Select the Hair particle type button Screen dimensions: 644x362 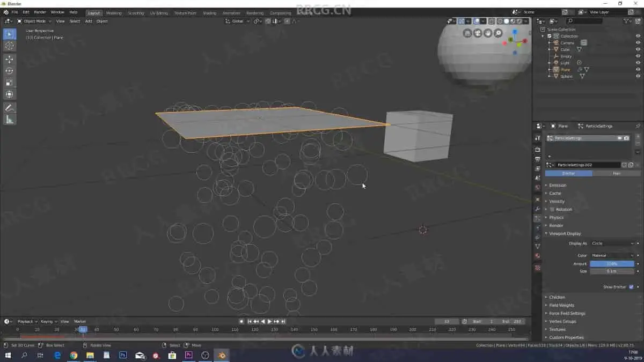617,173
